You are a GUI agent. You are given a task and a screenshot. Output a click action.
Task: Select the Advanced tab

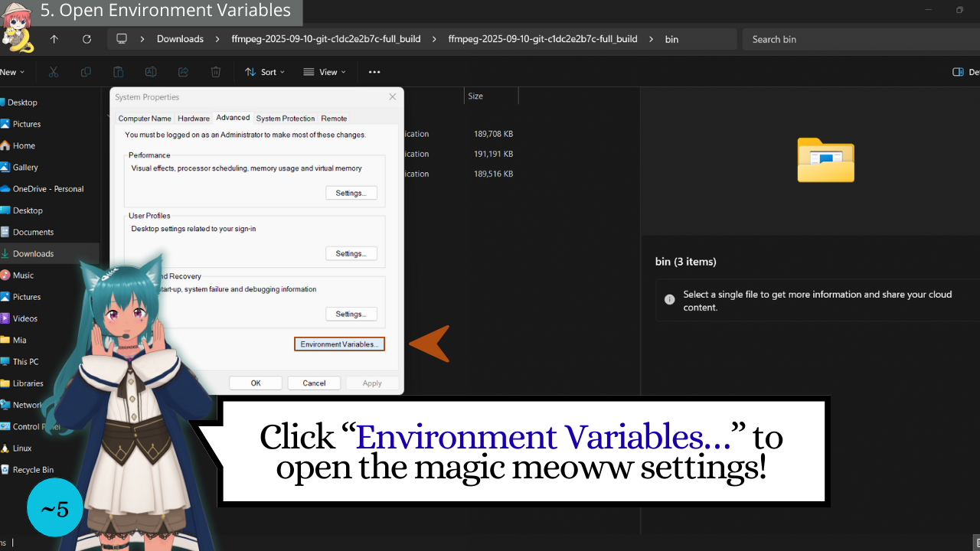coord(233,118)
